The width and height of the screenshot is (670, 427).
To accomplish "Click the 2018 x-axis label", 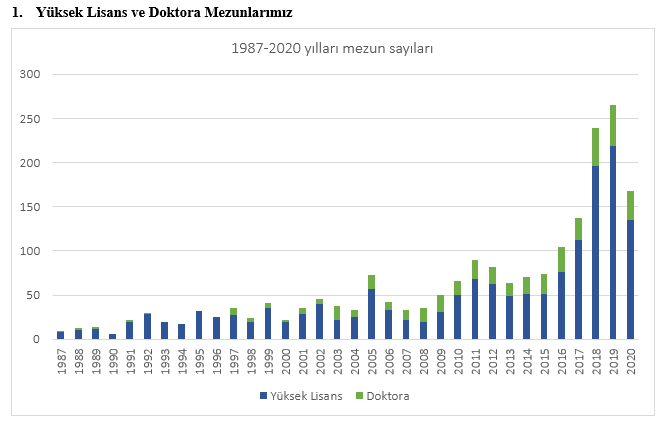I will point(596,362).
